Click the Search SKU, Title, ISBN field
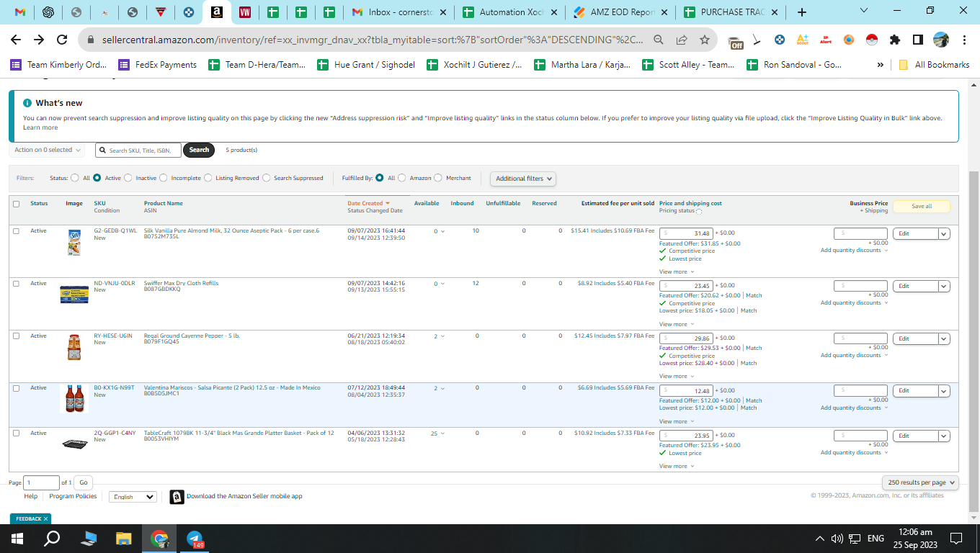Screen dimensions: 980x553 (x=138, y=150)
